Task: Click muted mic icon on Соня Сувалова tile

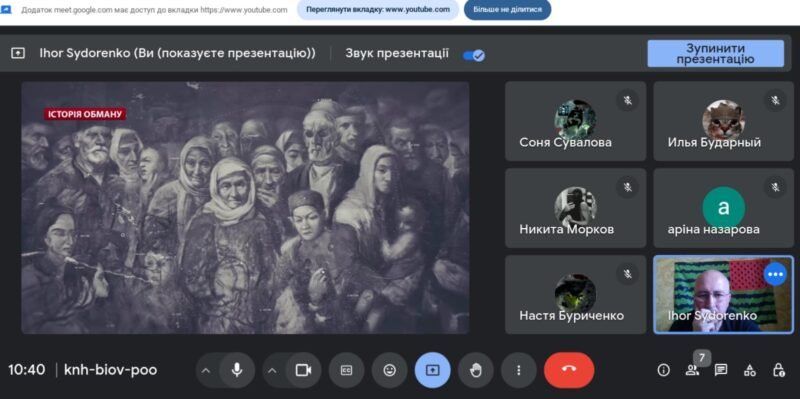Action: pos(628,100)
